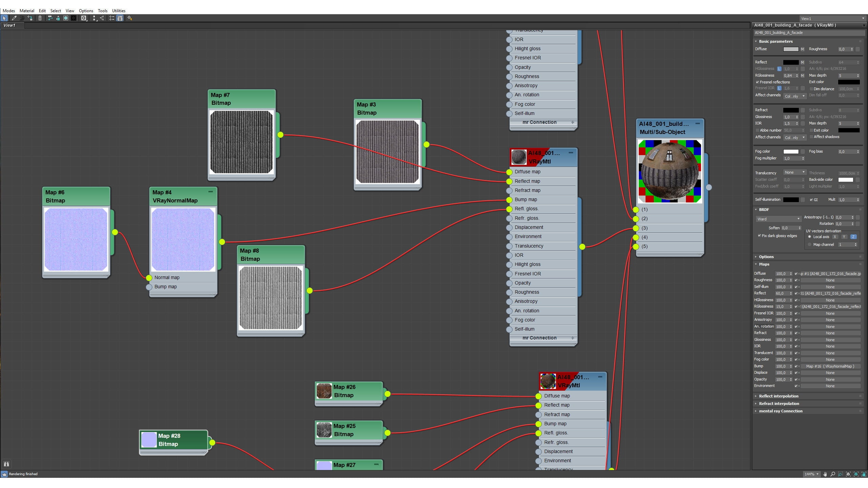Open the Utilities menu

[x=119, y=11]
